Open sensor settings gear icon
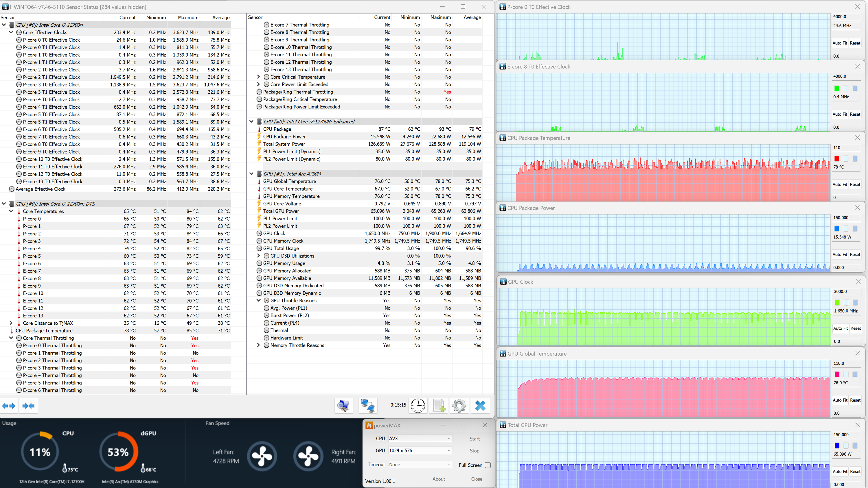 click(x=459, y=406)
